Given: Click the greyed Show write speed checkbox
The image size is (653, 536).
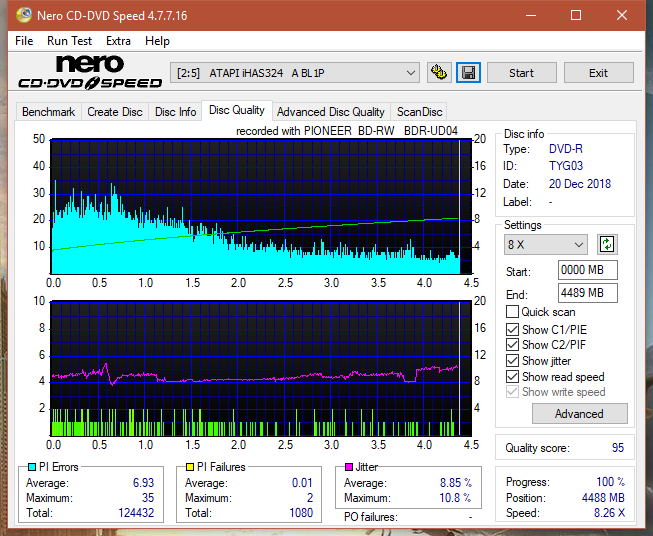Looking at the screenshot, I should click(x=512, y=392).
